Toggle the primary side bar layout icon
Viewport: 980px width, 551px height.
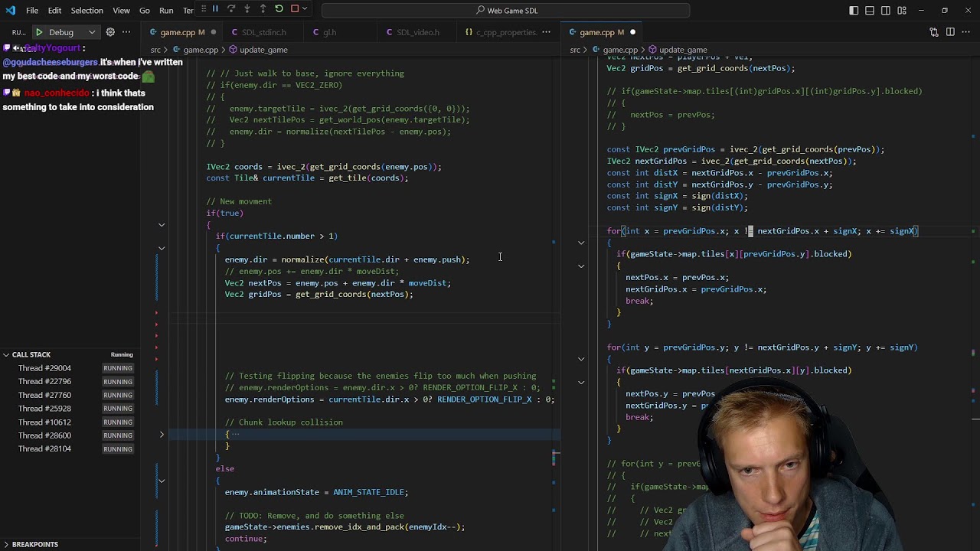pos(854,11)
